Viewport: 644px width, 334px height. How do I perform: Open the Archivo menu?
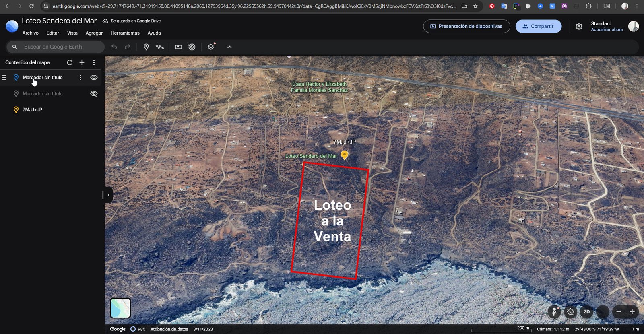(31, 33)
